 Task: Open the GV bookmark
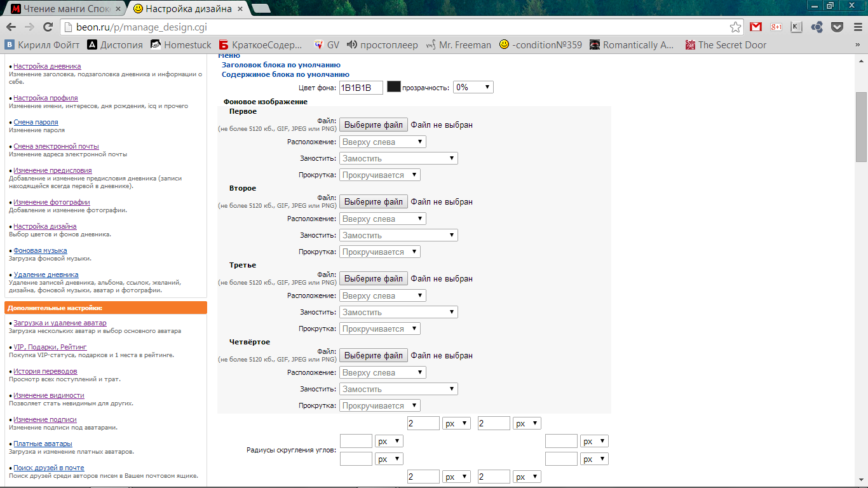tap(327, 45)
